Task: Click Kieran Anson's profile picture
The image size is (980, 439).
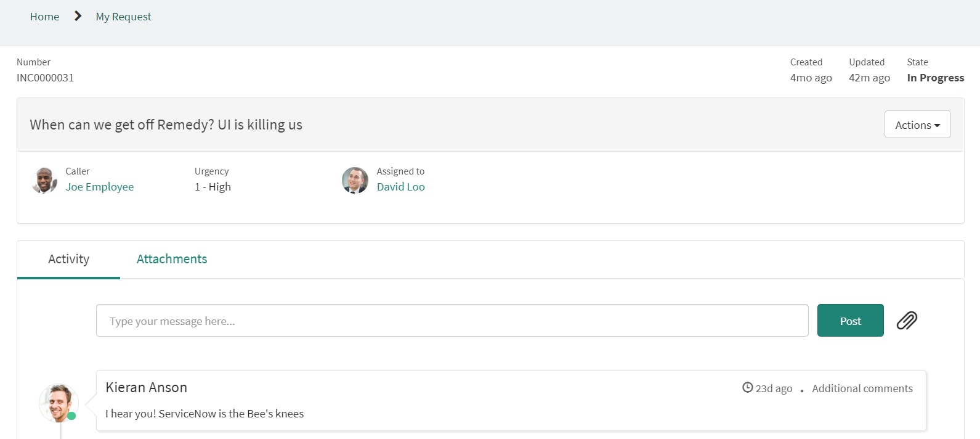Action: tap(59, 403)
